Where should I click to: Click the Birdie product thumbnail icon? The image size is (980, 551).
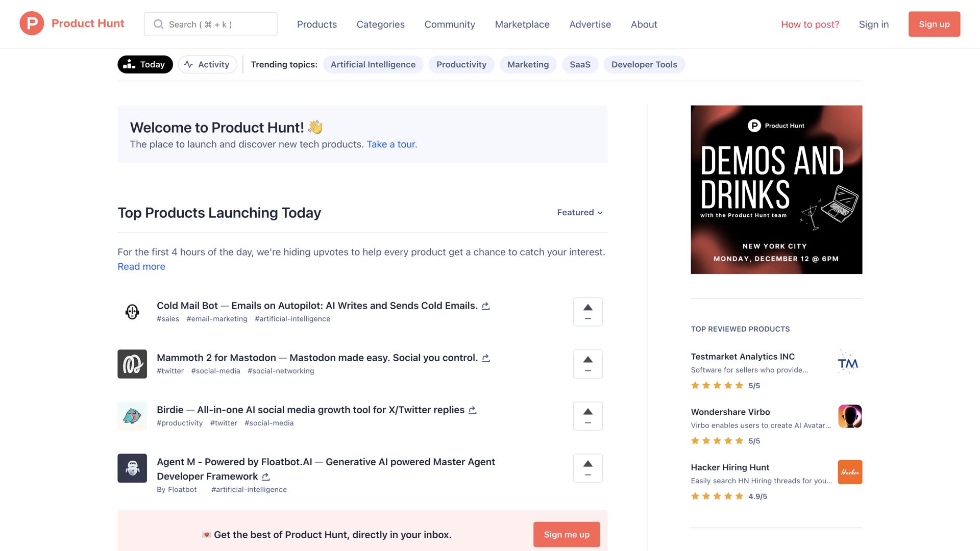[132, 416]
